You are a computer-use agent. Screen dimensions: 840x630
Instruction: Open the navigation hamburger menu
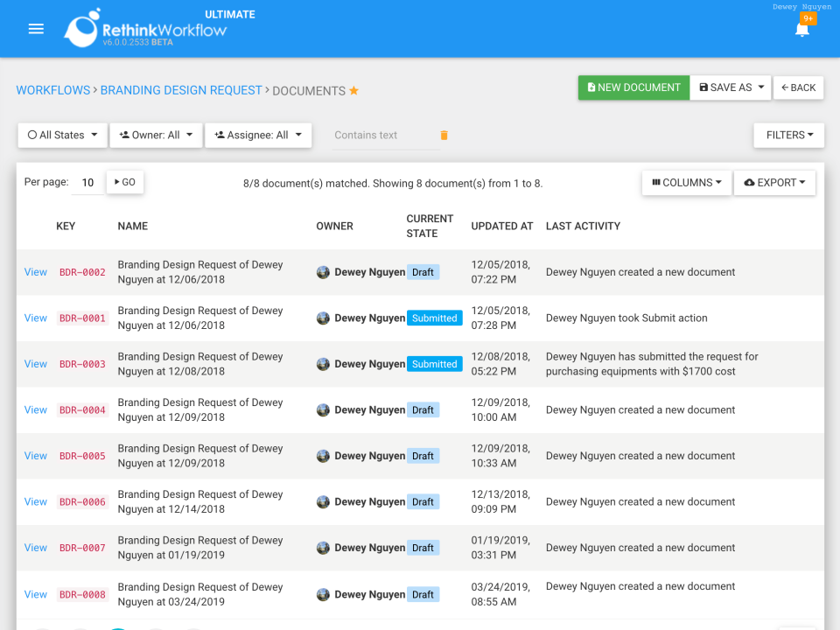[36, 28]
